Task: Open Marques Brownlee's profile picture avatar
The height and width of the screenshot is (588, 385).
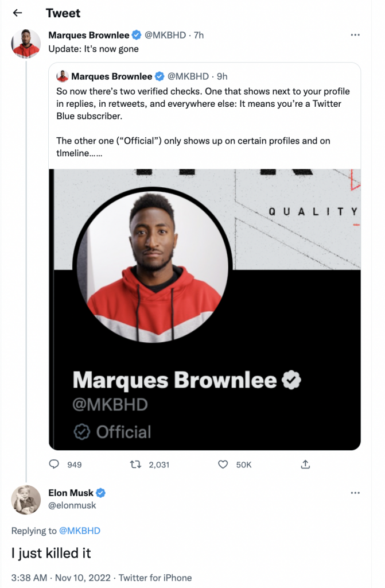Action: [26, 44]
